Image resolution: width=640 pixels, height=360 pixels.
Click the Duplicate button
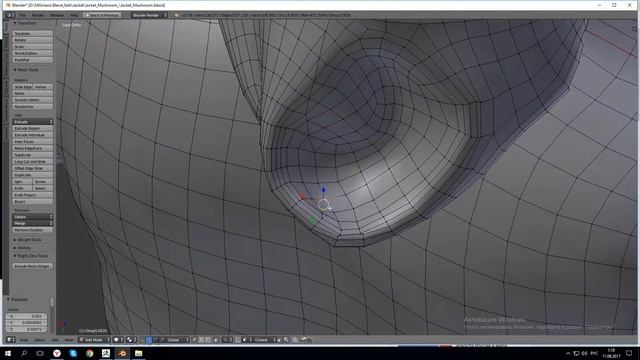(33, 175)
